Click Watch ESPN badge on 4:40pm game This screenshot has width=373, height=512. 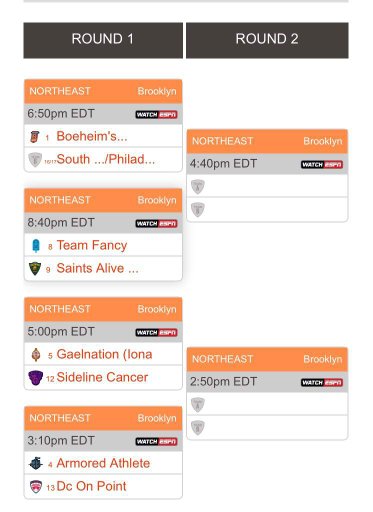click(322, 165)
